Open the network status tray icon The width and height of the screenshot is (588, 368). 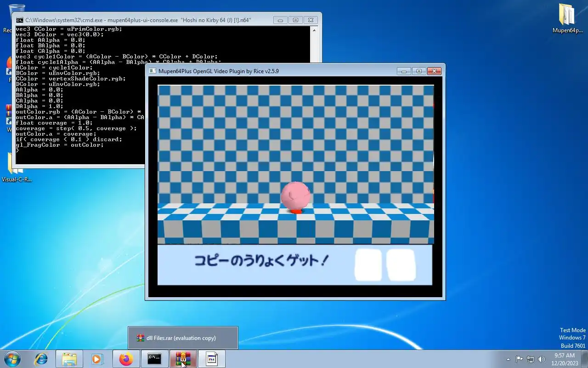[x=531, y=359]
